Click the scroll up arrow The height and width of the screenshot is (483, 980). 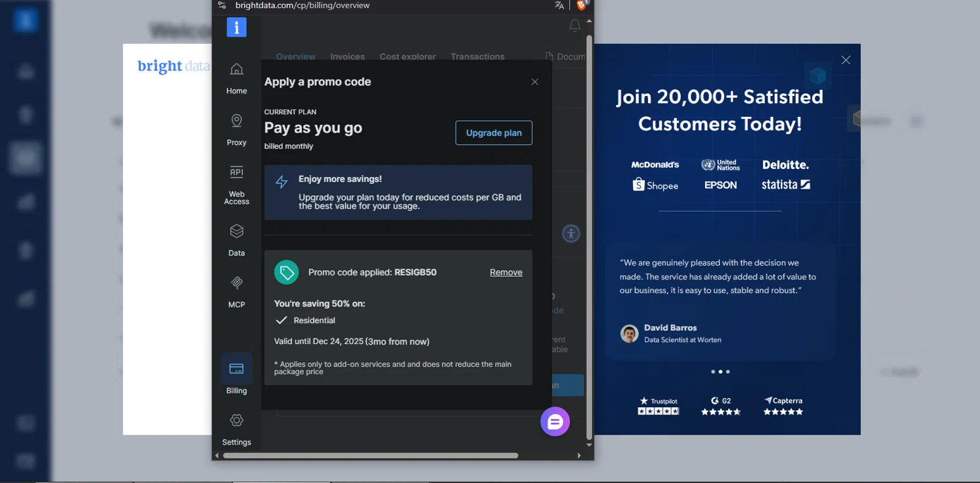point(589,22)
